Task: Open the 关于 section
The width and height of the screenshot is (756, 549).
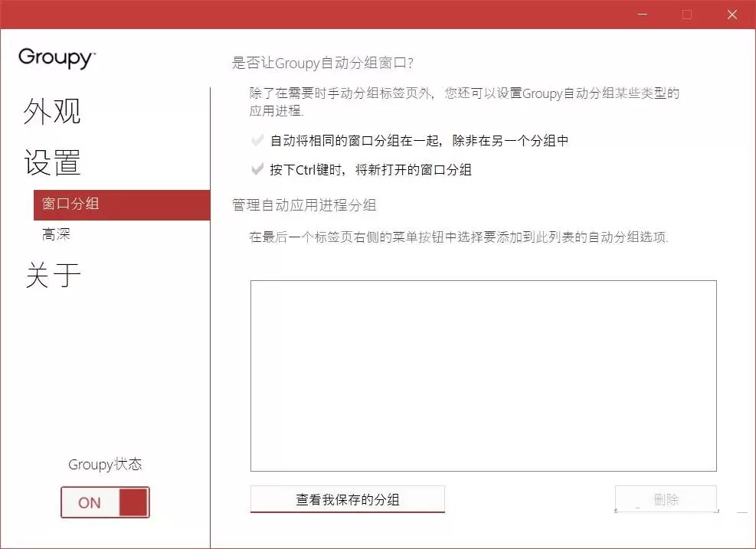Action: click(x=53, y=275)
